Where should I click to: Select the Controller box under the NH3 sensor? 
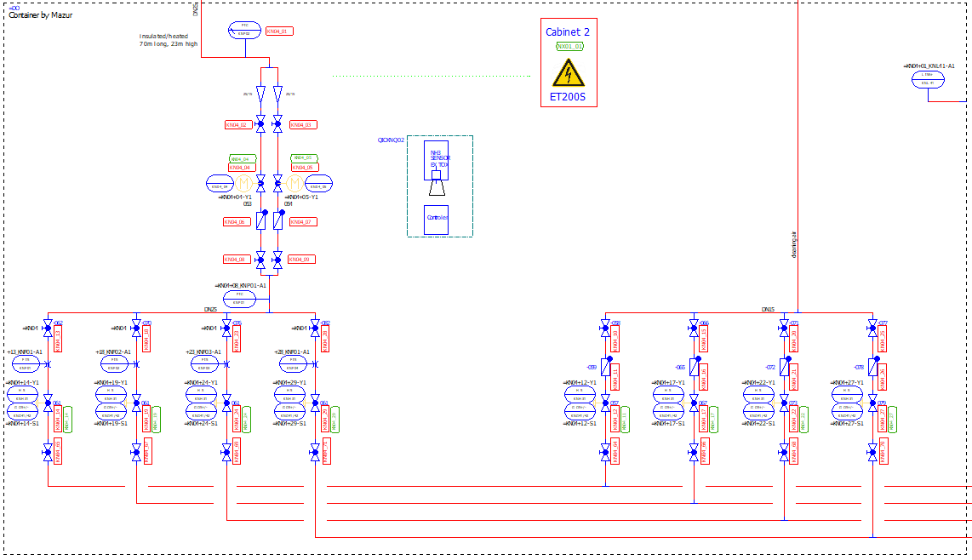[x=436, y=220]
